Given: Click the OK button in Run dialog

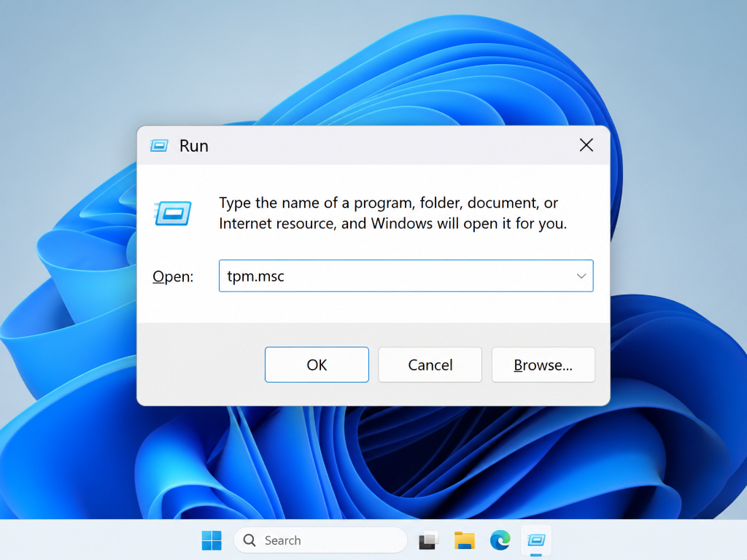Looking at the screenshot, I should click(x=317, y=365).
